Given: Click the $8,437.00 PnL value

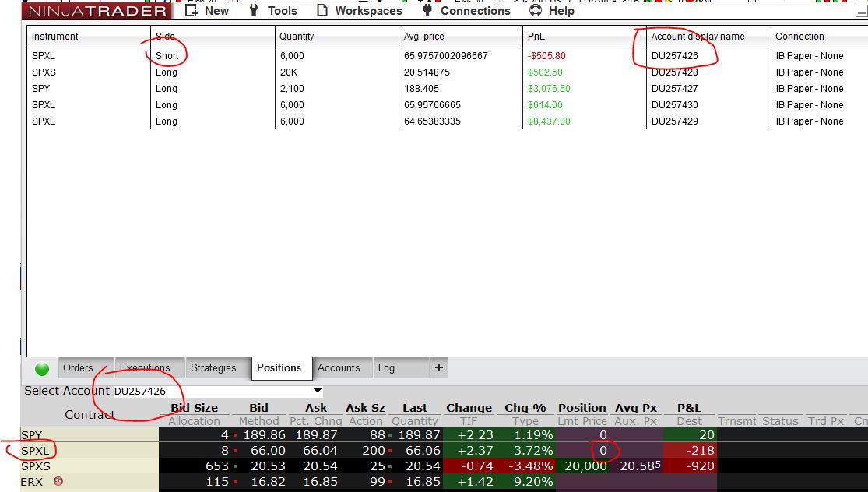Looking at the screenshot, I should (x=549, y=121).
